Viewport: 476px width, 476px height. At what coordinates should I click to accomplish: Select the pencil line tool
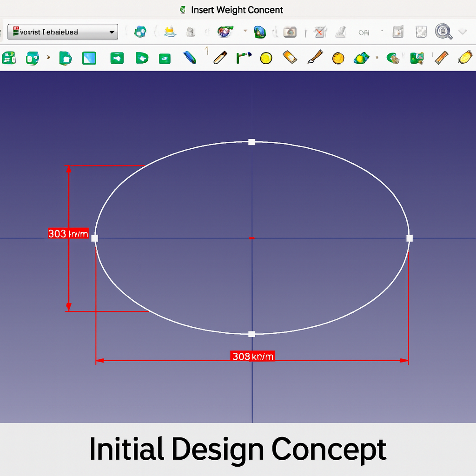click(219, 58)
